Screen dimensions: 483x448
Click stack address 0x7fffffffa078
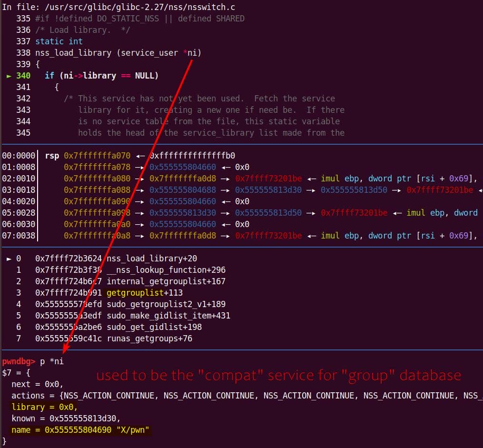point(97,167)
